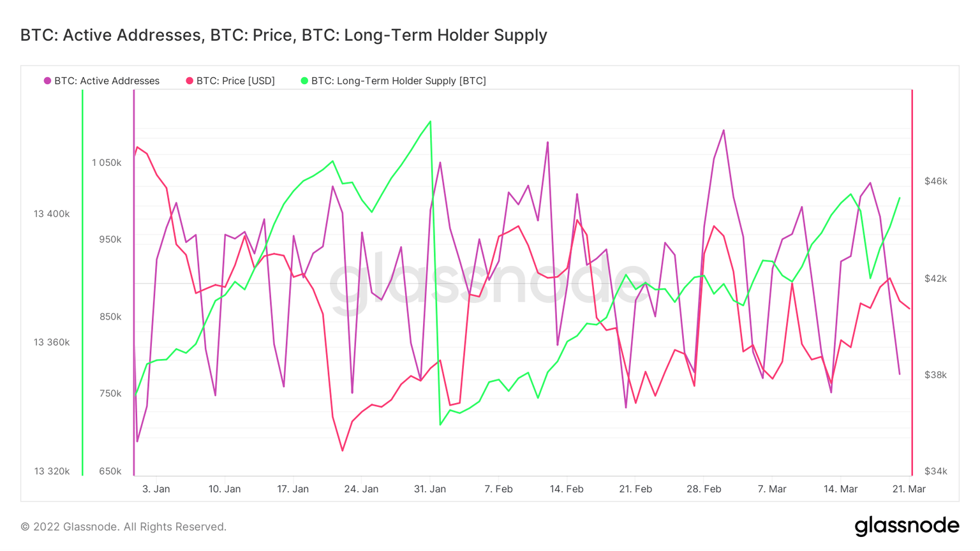Select the '3. Jan' date axis label

click(x=156, y=489)
